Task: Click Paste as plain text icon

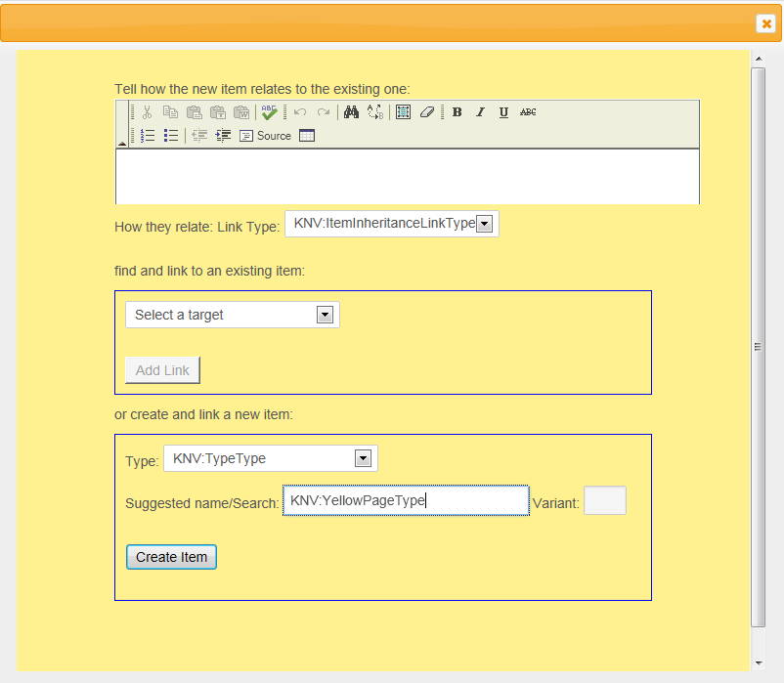Action: (217, 112)
